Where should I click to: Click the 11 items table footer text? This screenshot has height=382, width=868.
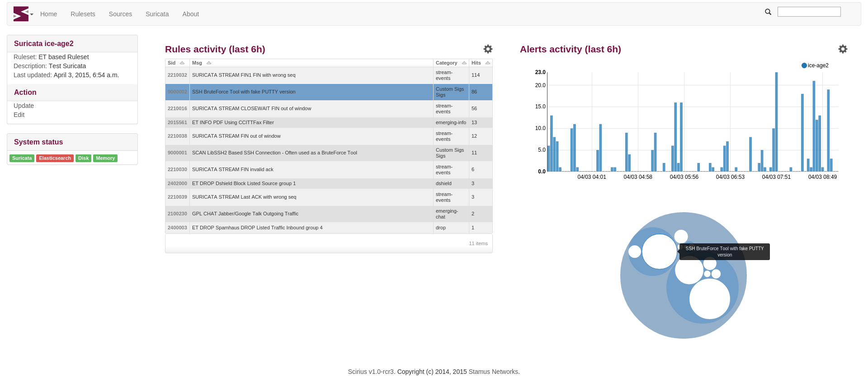pyautogui.click(x=478, y=243)
